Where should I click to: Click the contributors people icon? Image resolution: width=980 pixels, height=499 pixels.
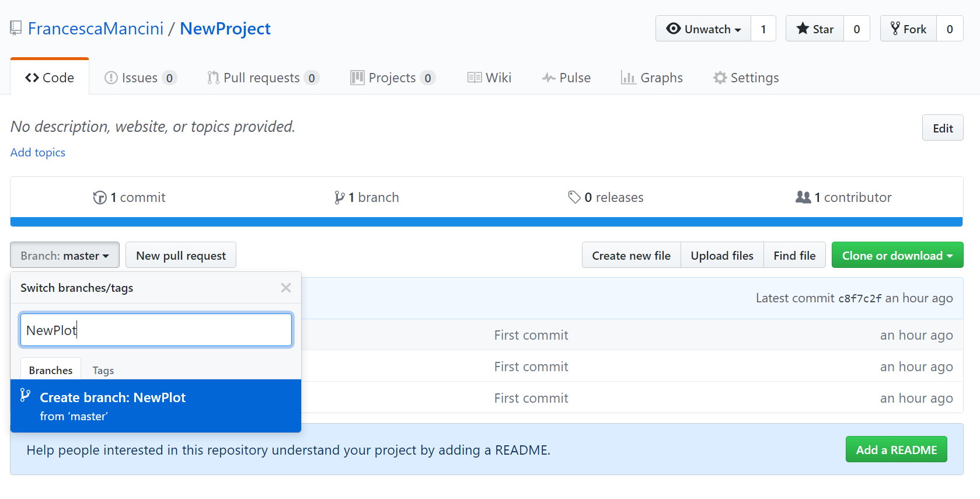tap(803, 197)
